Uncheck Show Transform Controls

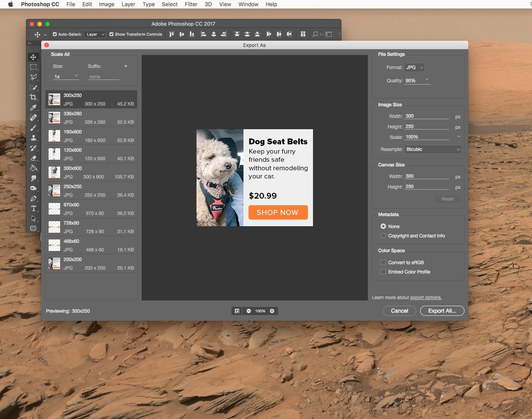(111, 34)
